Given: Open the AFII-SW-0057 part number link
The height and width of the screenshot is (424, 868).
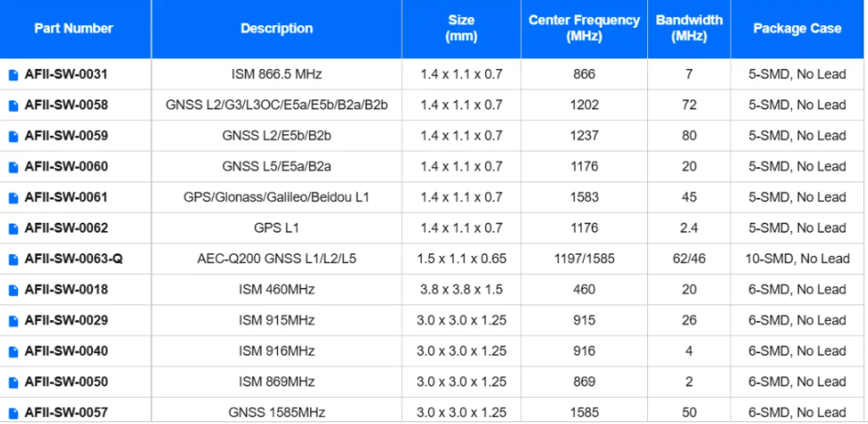Looking at the screenshot, I should [66, 412].
